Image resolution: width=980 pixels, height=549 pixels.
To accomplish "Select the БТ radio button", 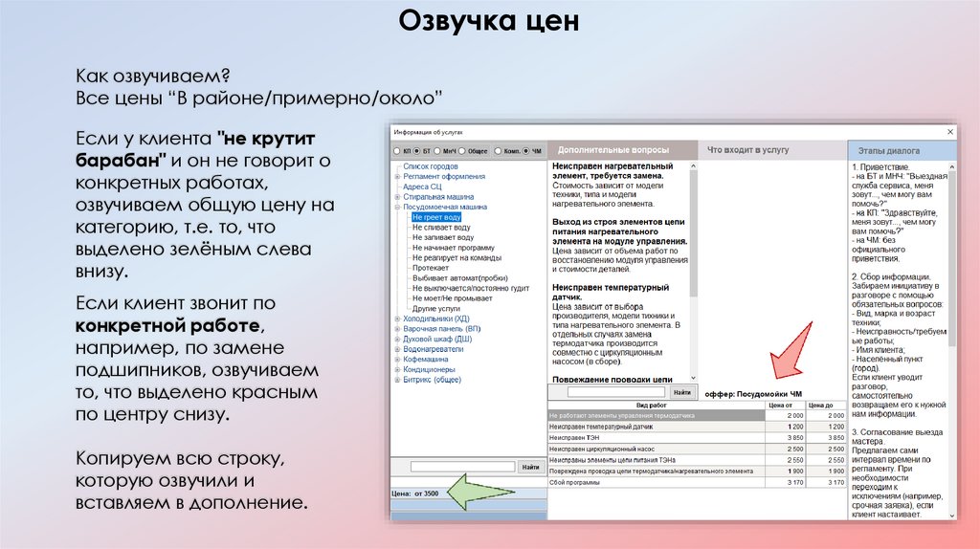I will 417,151.
